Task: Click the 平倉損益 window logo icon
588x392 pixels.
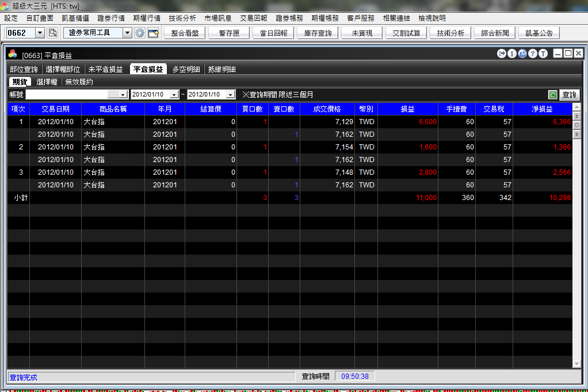Action: tap(13, 55)
